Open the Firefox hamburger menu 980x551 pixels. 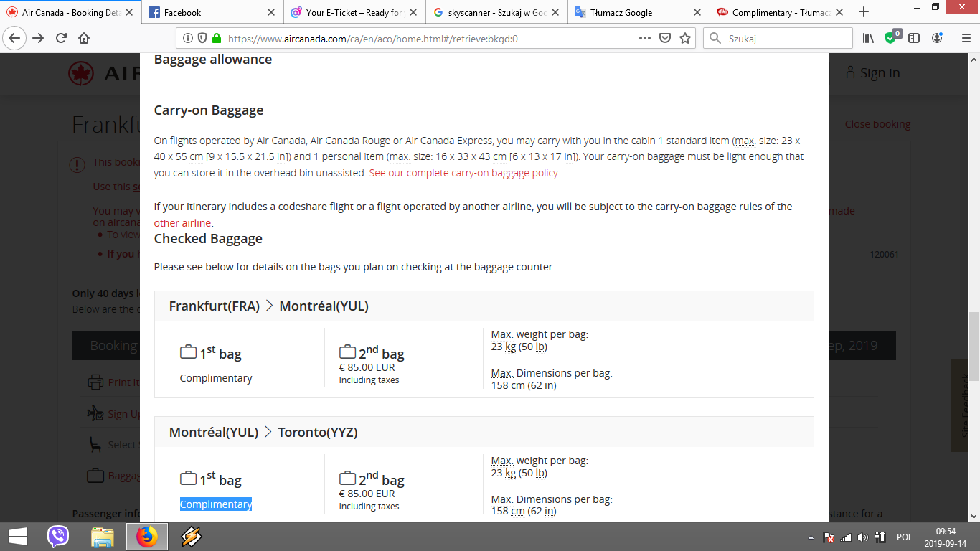[965, 39]
